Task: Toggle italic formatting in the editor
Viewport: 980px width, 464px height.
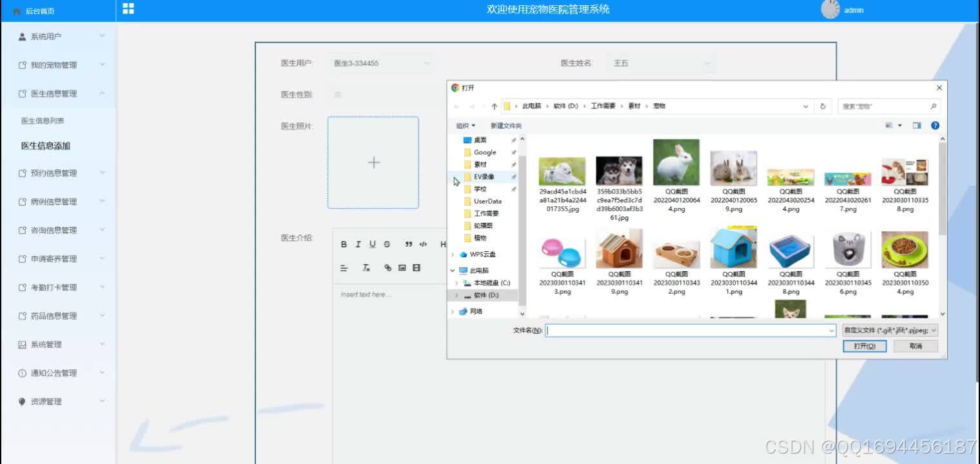Action: [x=358, y=244]
